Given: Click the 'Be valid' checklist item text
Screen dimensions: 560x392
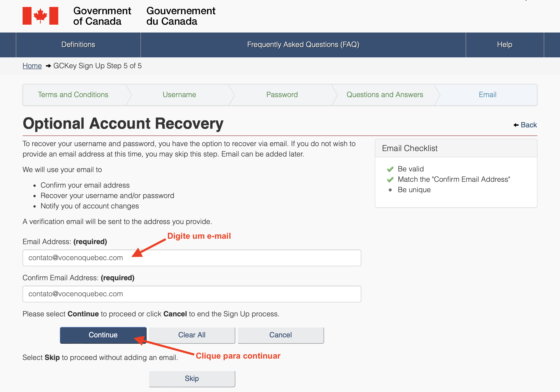Looking at the screenshot, I should click(411, 169).
